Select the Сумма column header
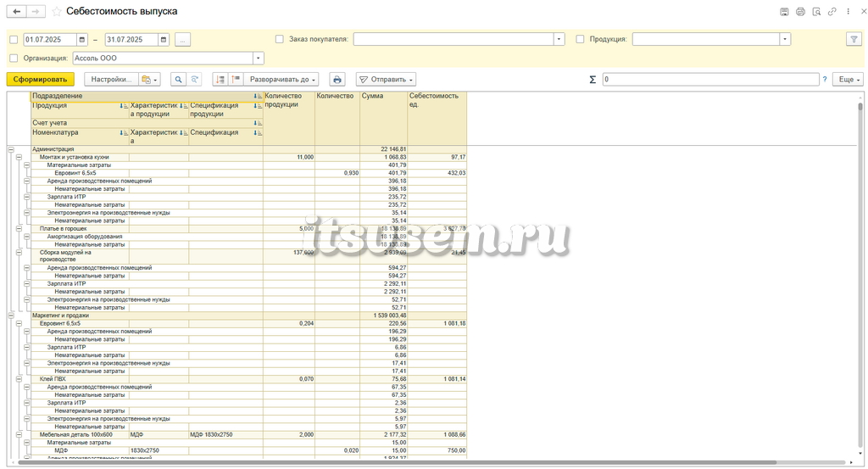Viewport: 868px width, 469px height. (384, 119)
